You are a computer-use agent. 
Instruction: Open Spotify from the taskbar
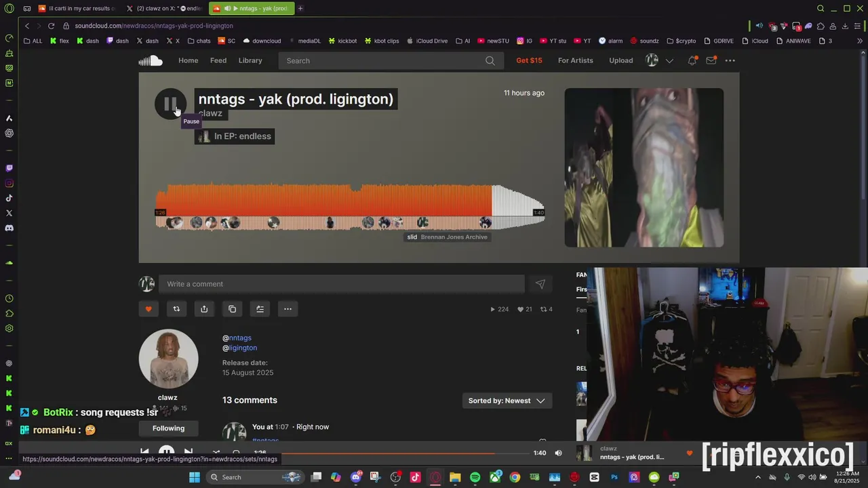(475, 477)
